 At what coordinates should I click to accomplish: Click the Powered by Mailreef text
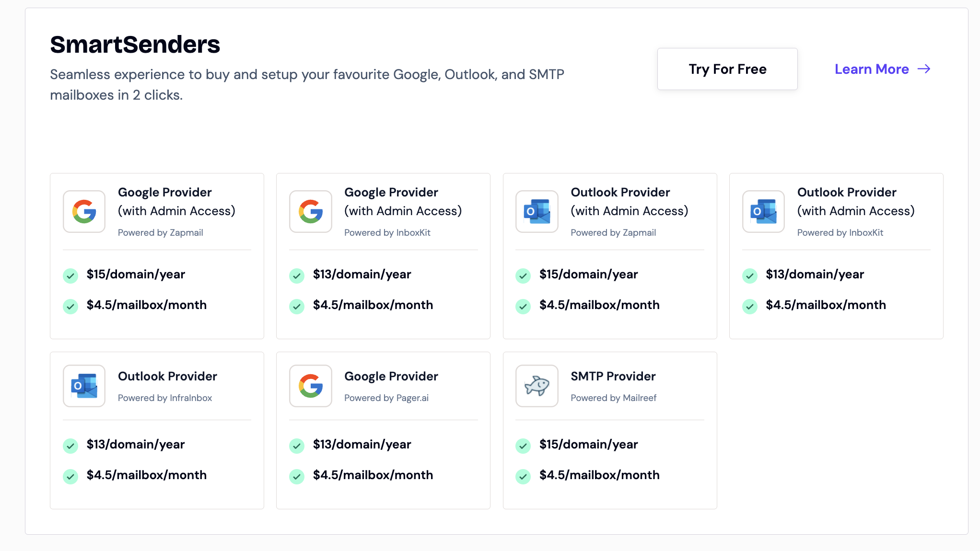coord(613,398)
